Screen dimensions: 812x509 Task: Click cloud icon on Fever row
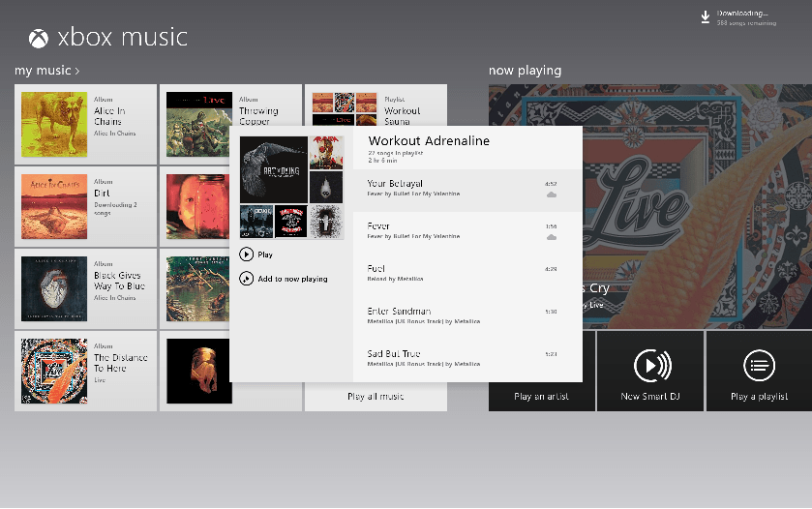(552, 237)
